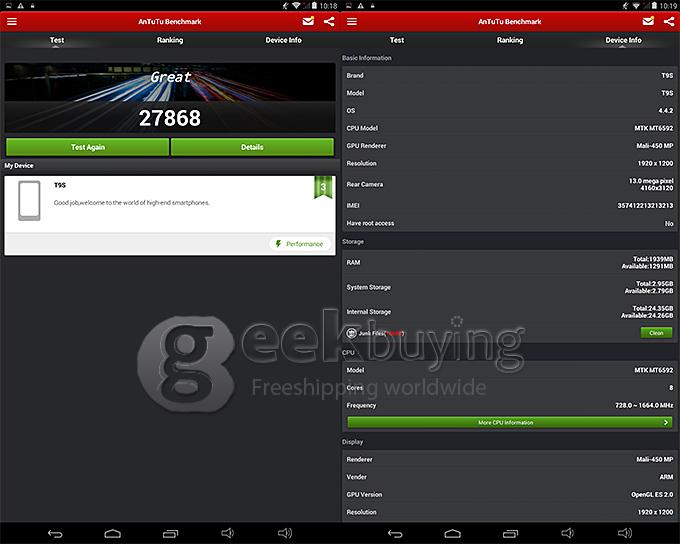
Task: Tap battery icon in right status bar
Action: [654, 6]
